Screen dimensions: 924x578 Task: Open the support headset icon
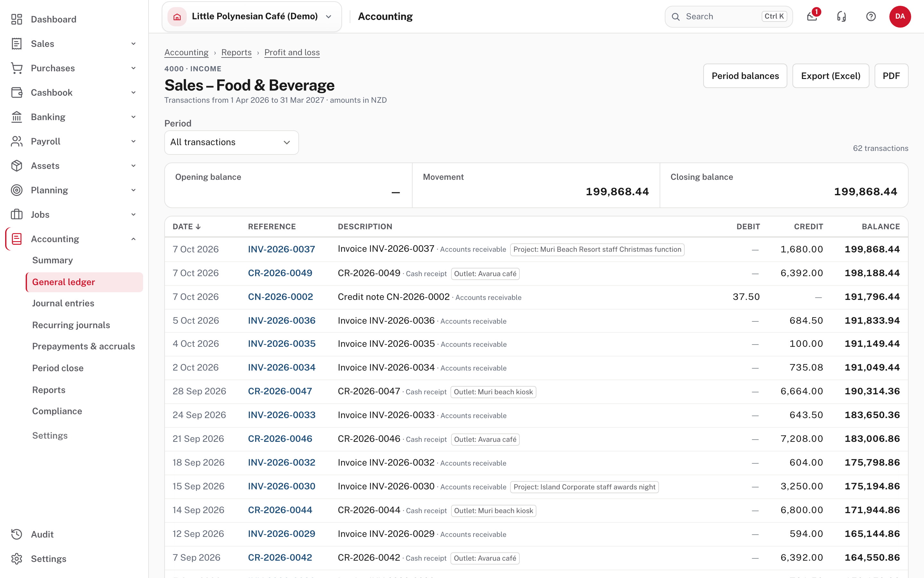842,16
